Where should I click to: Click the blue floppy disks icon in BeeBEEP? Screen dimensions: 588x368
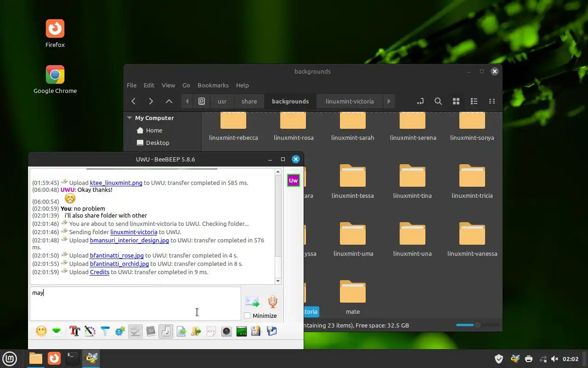271,331
